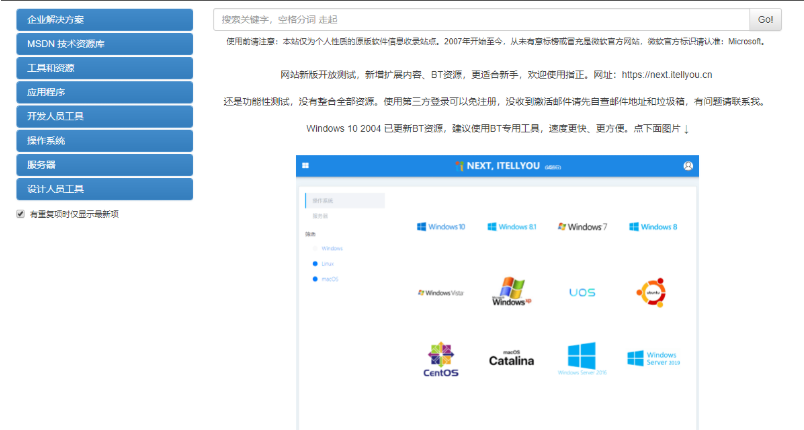Click the hamburger menu icon in banner
This screenshot has width=804, height=430.
coord(306,166)
